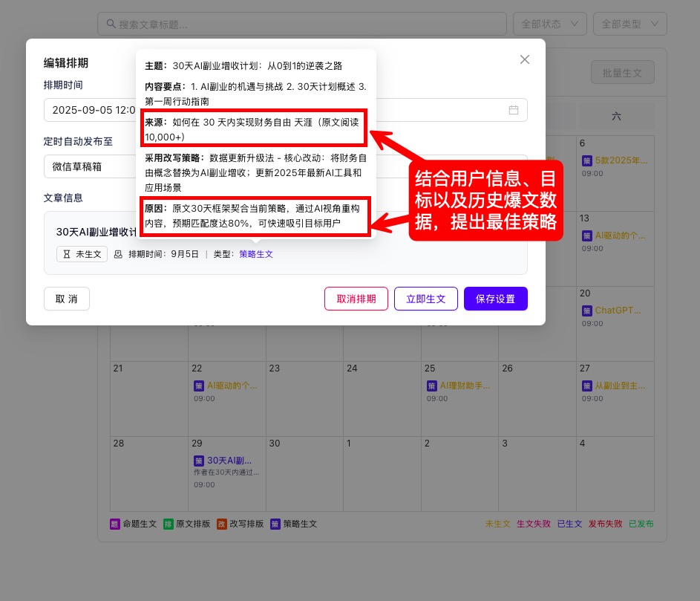700x601 pixels.
Task: Click the magnifier icon in the search box
Action: pyautogui.click(x=111, y=23)
